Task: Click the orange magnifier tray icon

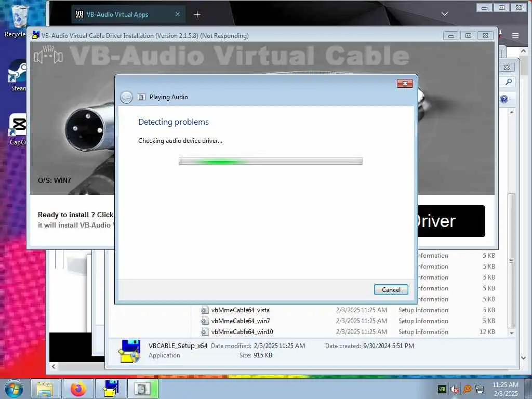Action: pos(467,389)
